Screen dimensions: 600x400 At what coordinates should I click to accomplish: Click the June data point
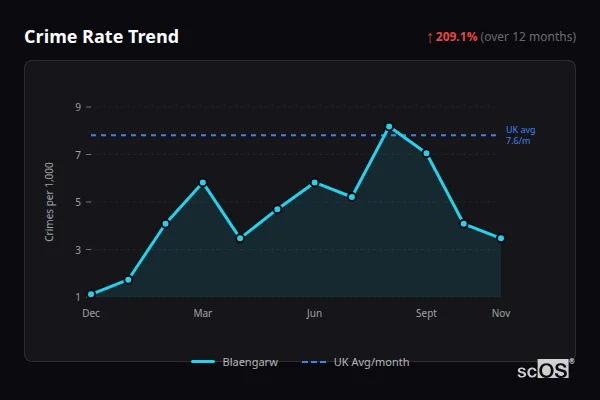[x=315, y=183]
